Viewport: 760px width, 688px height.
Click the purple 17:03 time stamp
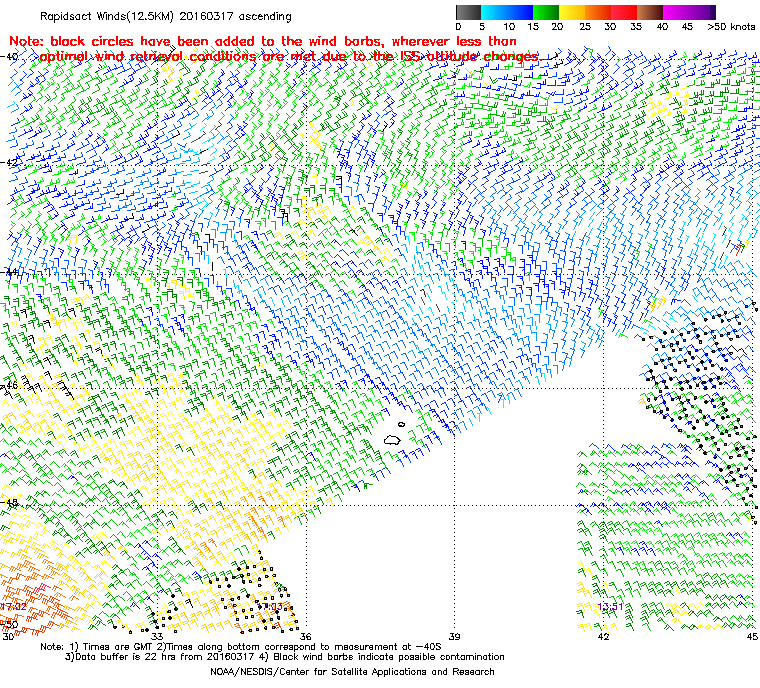(270, 607)
